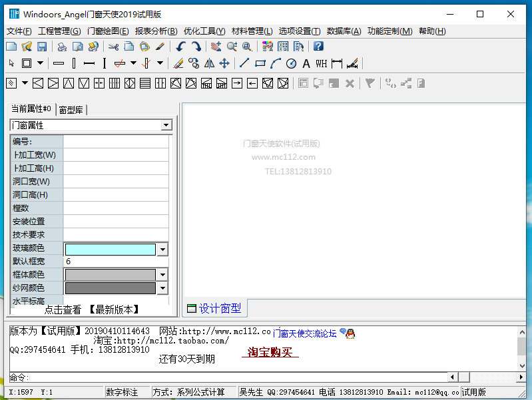Save using the floppy disk icon
532x400 pixels.
coord(42,46)
